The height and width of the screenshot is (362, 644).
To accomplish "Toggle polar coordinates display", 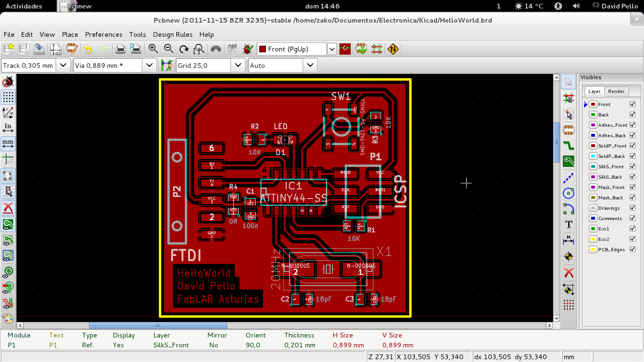I will click(8, 112).
